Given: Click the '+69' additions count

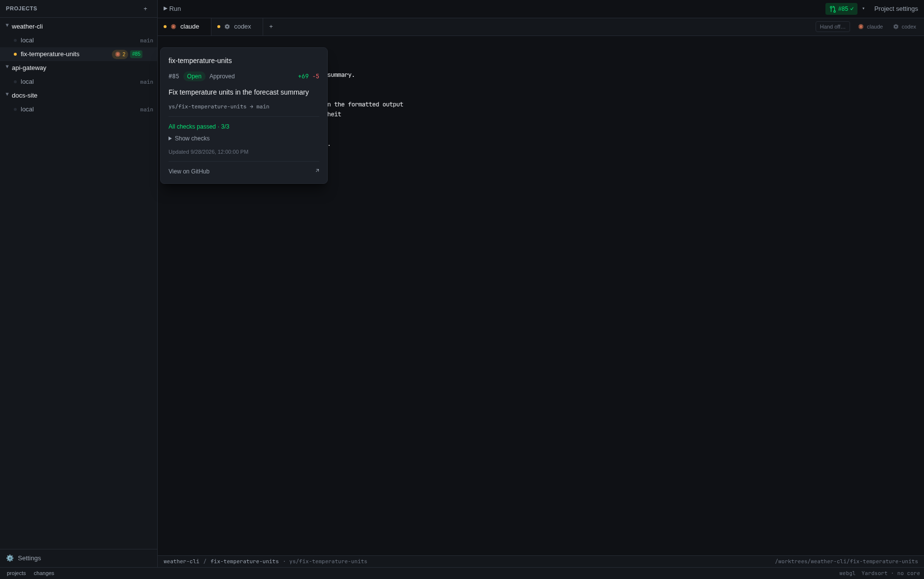Looking at the screenshot, I should (303, 76).
